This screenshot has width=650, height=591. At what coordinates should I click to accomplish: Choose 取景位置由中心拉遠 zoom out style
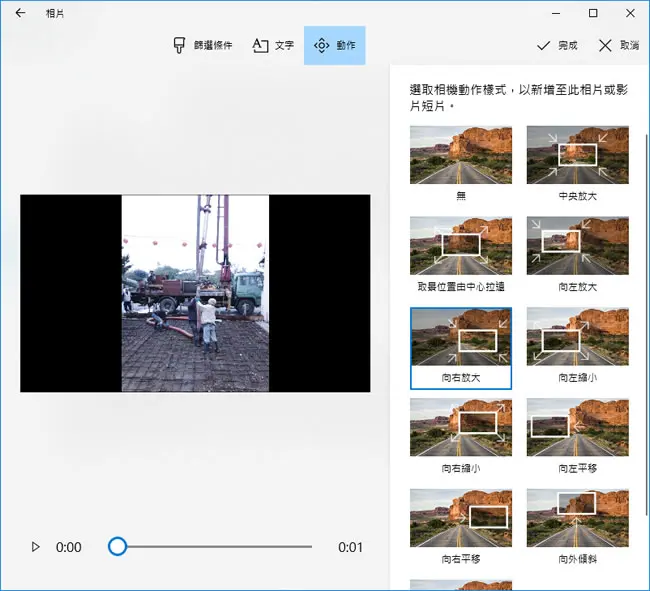(461, 255)
